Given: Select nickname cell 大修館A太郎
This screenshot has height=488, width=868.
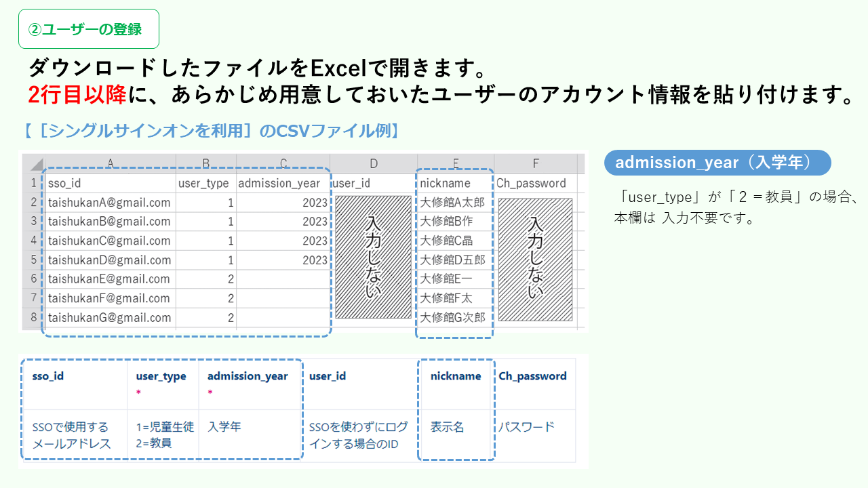Looking at the screenshot, I should click(456, 202).
